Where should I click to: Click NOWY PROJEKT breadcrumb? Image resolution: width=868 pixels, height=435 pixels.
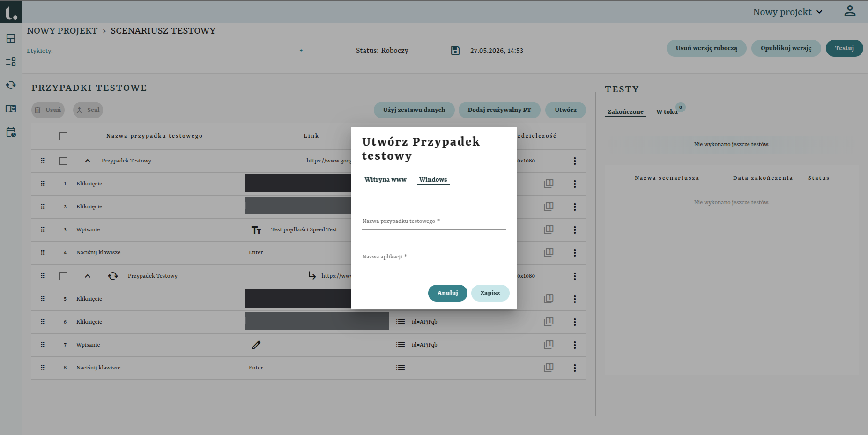[62, 31]
